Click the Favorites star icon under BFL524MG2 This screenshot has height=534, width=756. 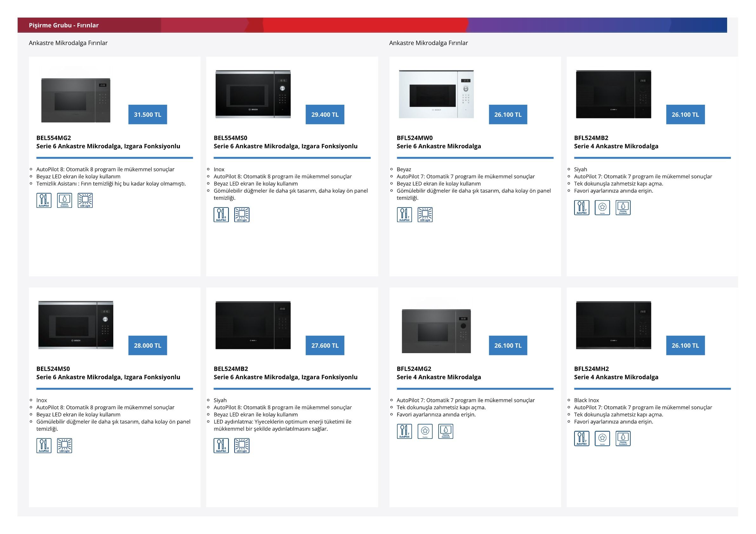pyautogui.click(x=425, y=431)
